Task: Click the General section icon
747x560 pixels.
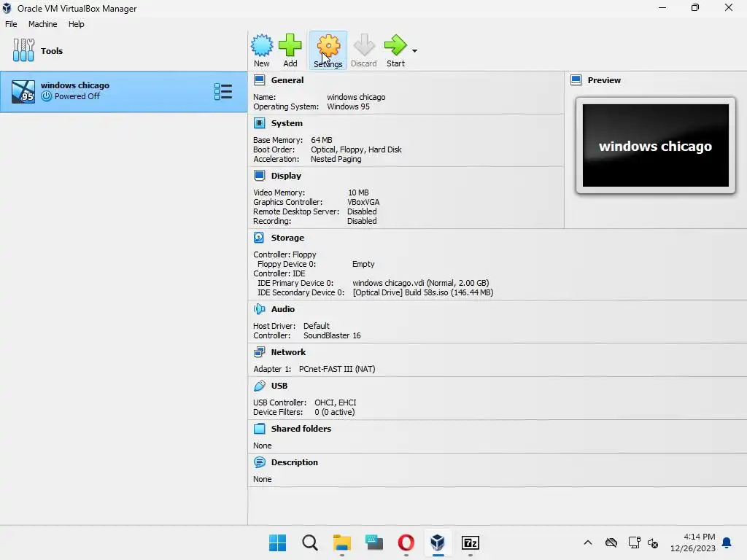Action: coord(259,80)
